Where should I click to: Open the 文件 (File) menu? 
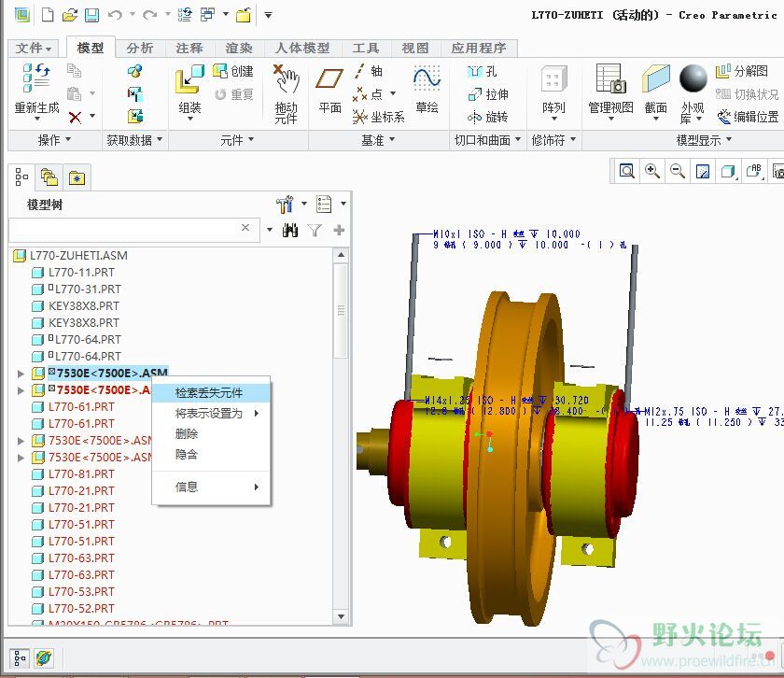click(33, 48)
